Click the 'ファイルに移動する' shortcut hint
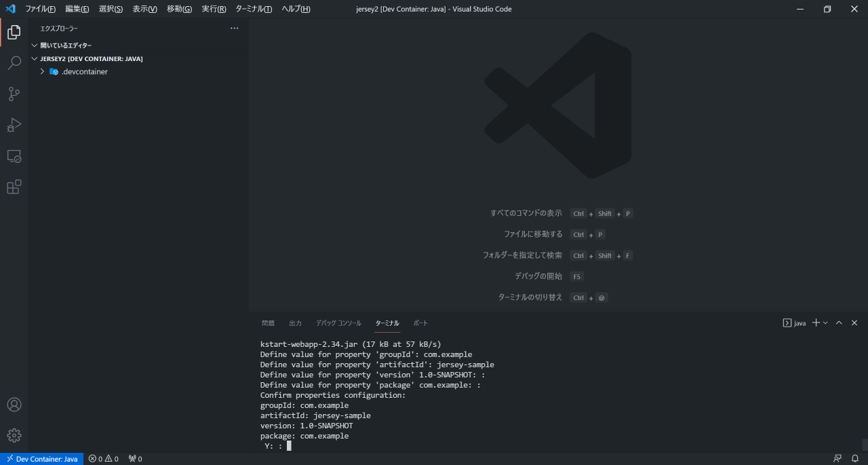 [533, 234]
